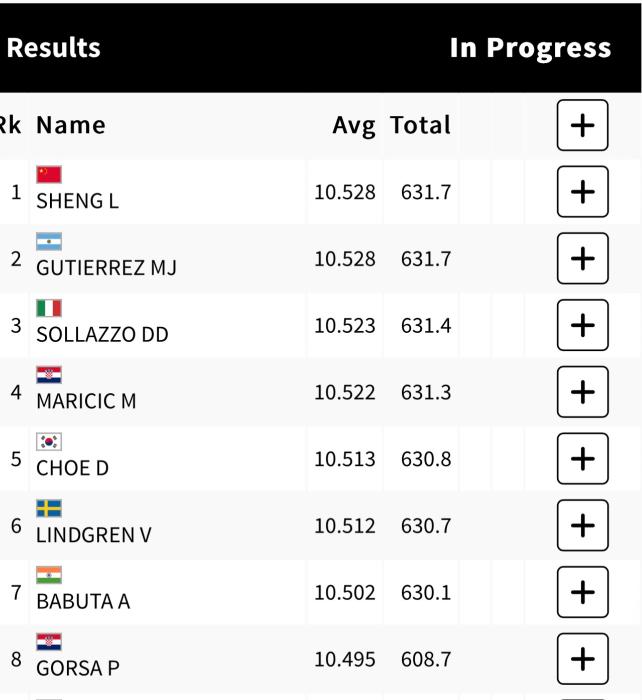Expand details for SHENG L row

point(582,192)
